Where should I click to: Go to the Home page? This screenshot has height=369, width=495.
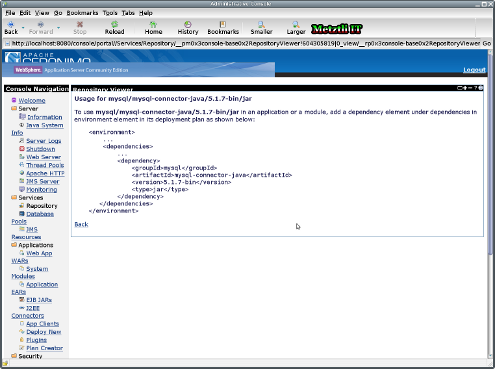pyautogui.click(x=153, y=28)
